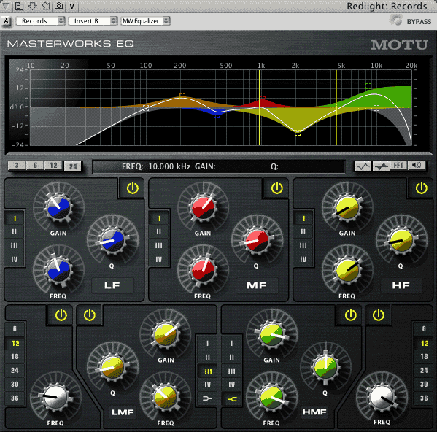Click the red MF Q knob
The height and width of the screenshot is (432, 437).
pyautogui.click(x=257, y=241)
